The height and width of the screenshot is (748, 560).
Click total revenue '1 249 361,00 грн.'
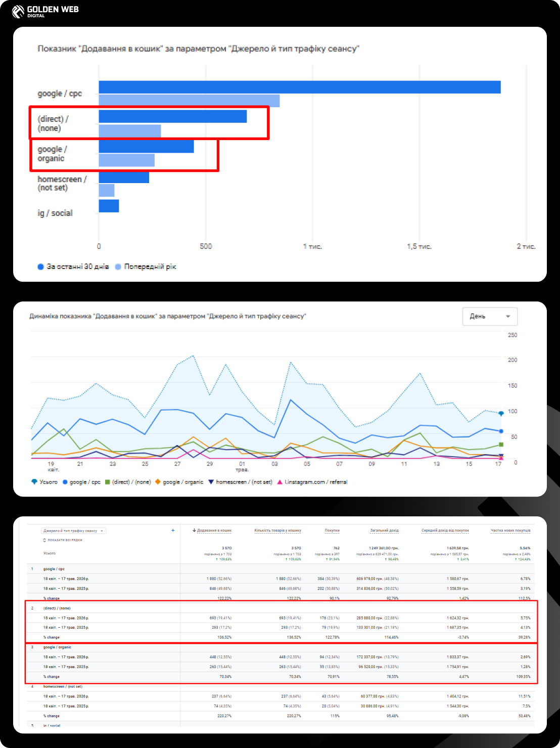coord(384,548)
